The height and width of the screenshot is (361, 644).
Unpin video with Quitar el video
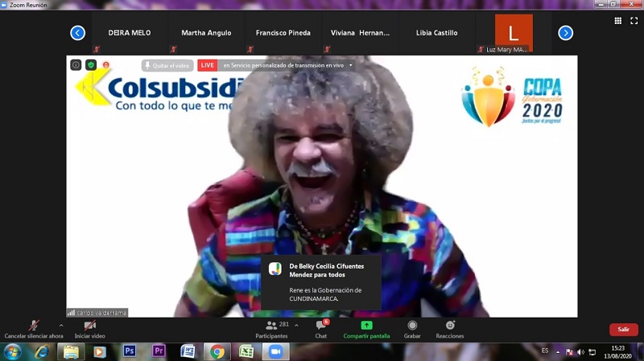tap(167, 65)
